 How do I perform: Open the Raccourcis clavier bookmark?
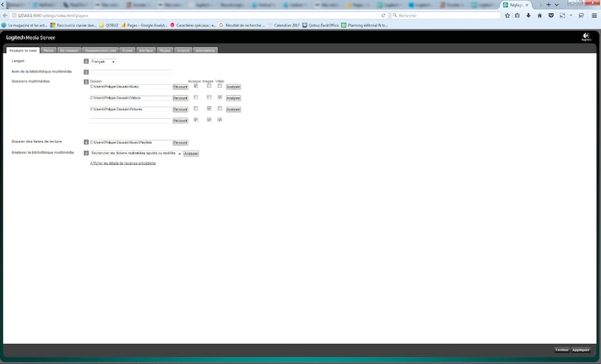click(x=73, y=25)
